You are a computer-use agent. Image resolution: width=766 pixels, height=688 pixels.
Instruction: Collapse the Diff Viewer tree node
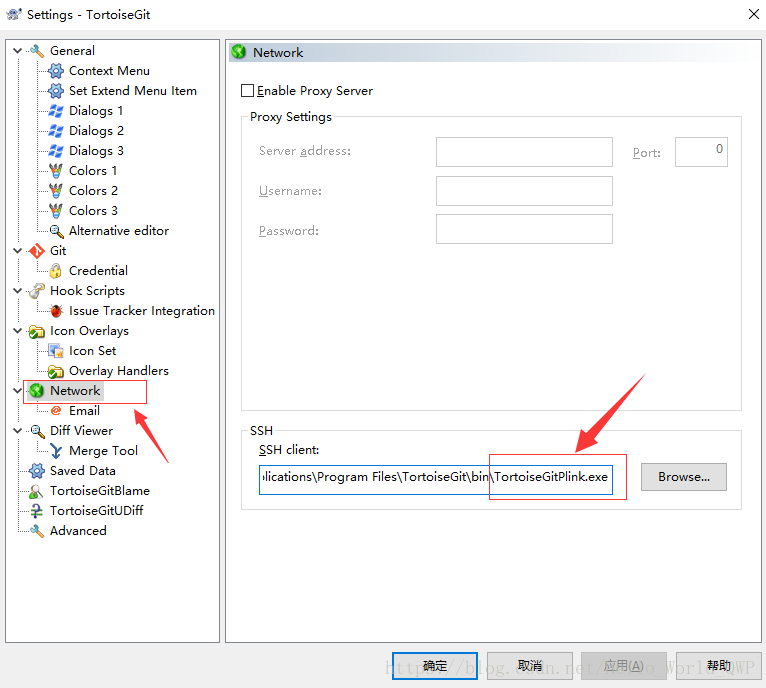[x=18, y=430]
